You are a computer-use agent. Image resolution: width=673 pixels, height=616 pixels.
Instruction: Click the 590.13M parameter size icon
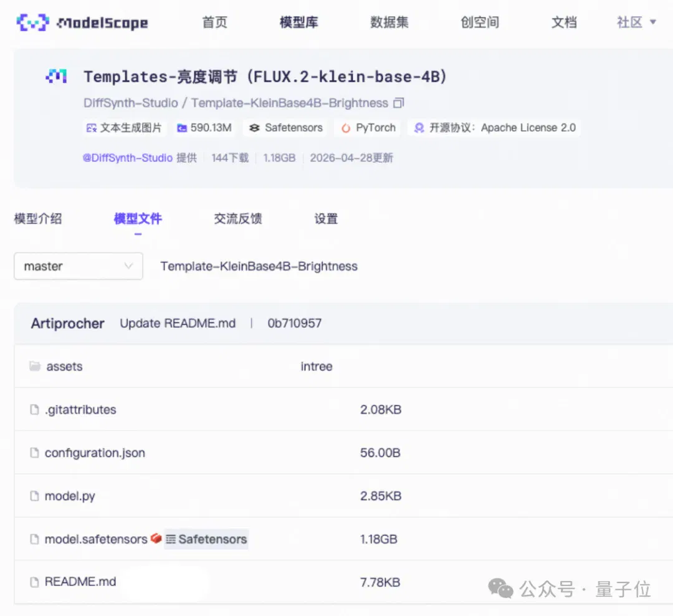pos(182,128)
